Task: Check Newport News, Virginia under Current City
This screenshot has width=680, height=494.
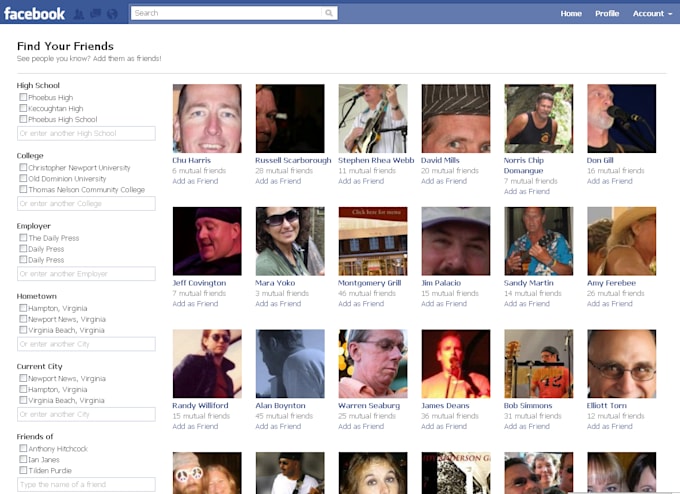Action: [x=23, y=378]
